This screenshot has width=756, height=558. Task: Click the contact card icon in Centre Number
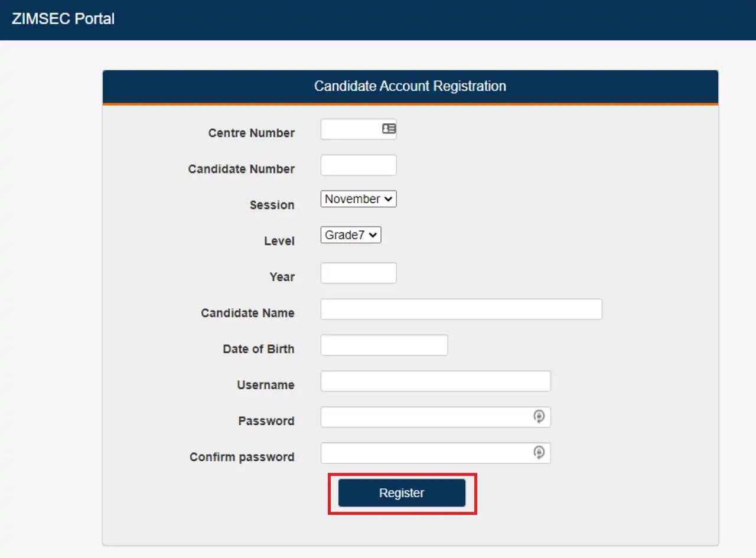[x=389, y=129]
